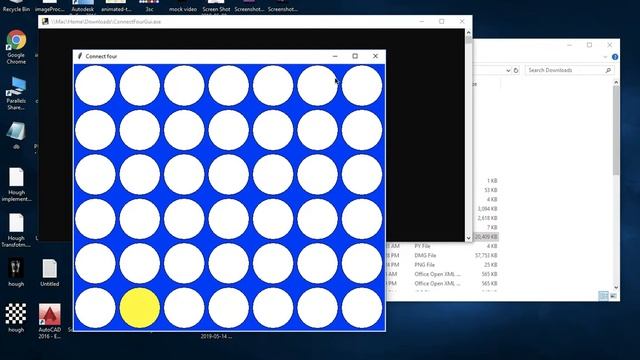Select the highlighted 20,409 KB file size

[486, 237]
